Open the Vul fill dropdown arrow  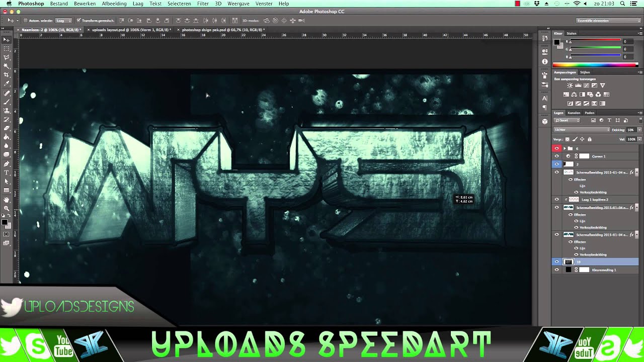point(639,139)
